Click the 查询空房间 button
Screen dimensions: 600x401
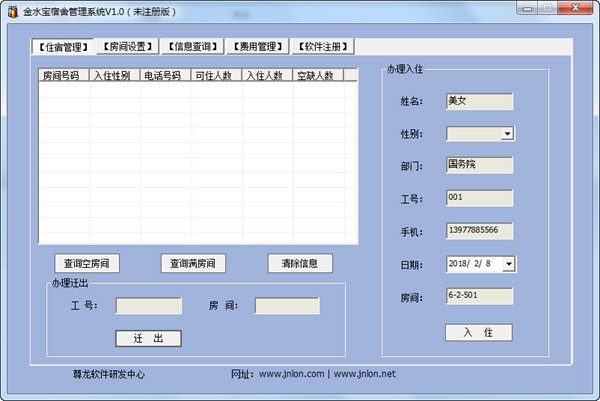[x=87, y=263]
